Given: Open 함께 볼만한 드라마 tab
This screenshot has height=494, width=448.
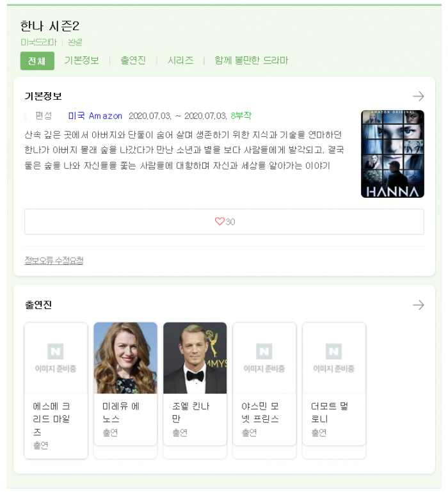Looking at the screenshot, I should 252,60.
